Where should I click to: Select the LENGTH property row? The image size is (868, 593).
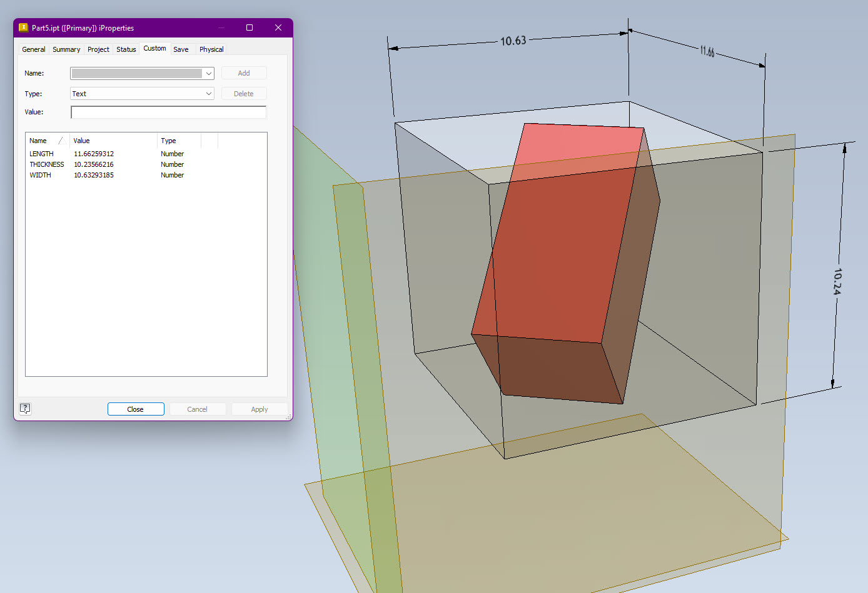point(146,154)
